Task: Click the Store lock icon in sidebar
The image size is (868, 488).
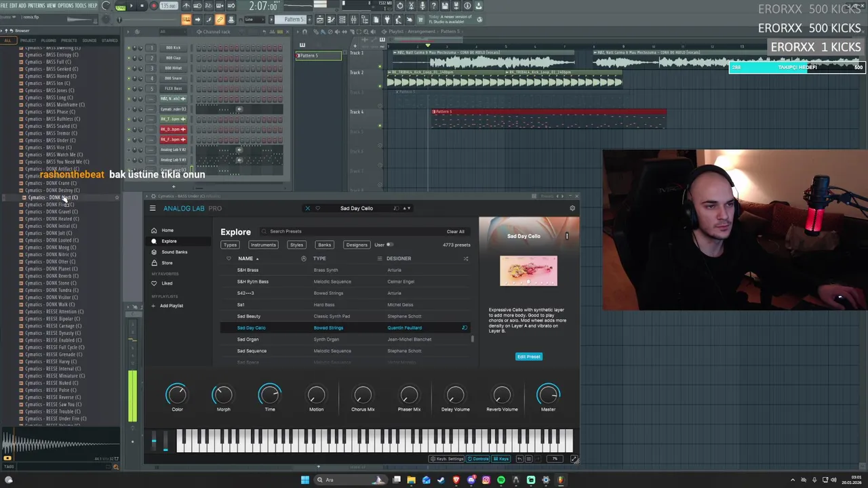Action: 154,262
